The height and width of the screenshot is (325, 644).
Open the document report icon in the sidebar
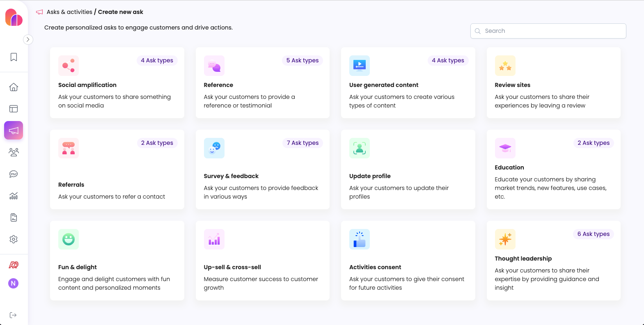(14, 217)
